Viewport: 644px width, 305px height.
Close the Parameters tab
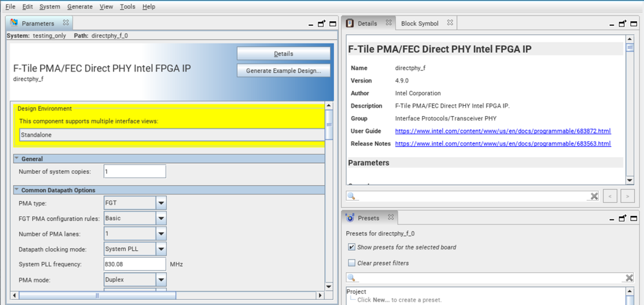pos(66,23)
